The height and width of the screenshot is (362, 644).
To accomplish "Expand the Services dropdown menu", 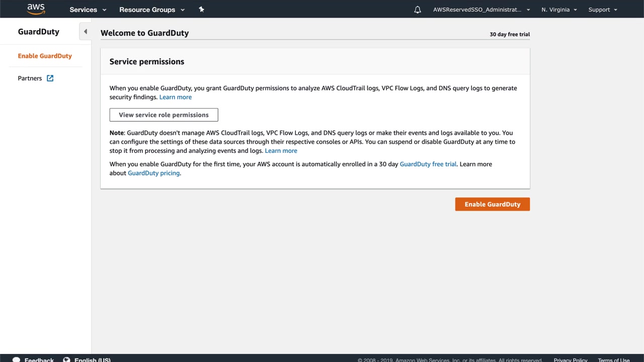I will [x=88, y=10].
